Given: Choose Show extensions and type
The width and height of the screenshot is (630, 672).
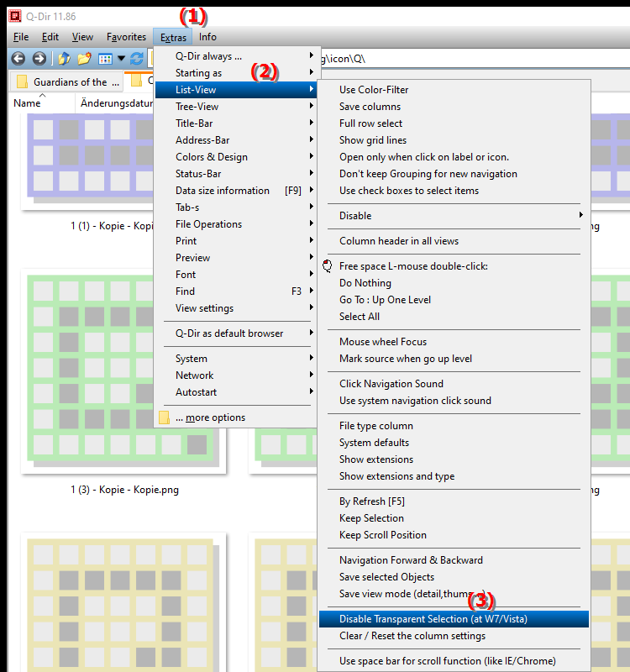Looking at the screenshot, I should [x=454, y=476].
